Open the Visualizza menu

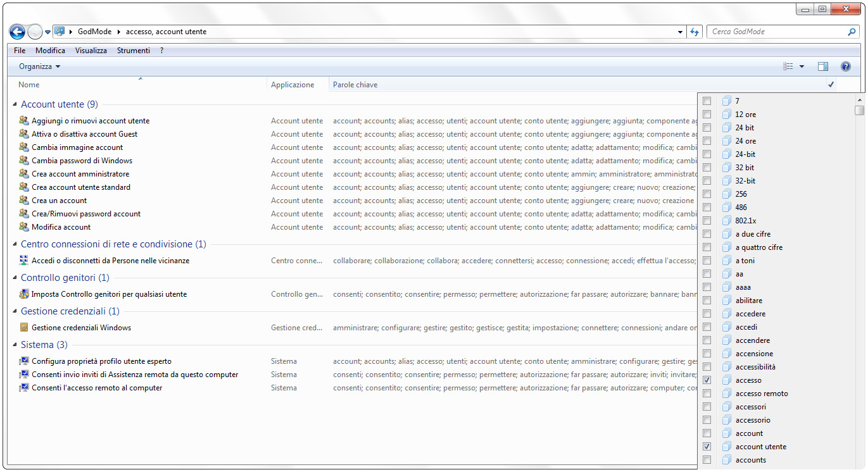click(91, 51)
